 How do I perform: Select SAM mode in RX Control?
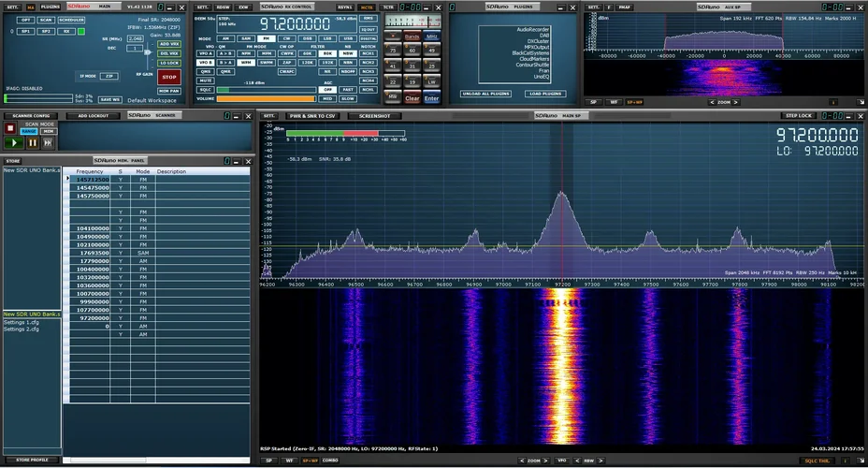[246, 38]
